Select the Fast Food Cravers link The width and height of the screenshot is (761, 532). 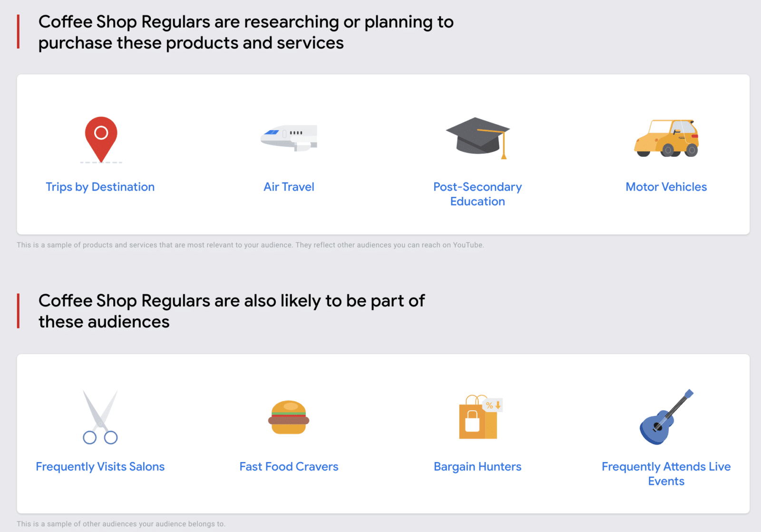coord(289,466)
